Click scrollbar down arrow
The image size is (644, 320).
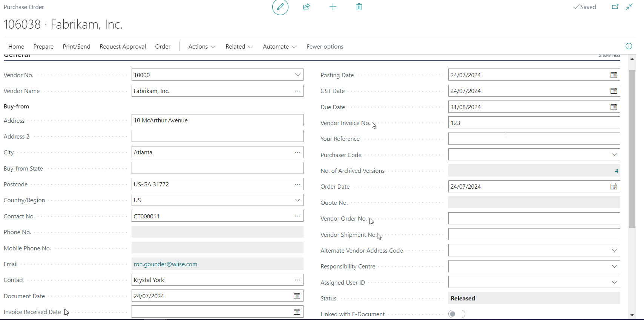pos(632,315)
